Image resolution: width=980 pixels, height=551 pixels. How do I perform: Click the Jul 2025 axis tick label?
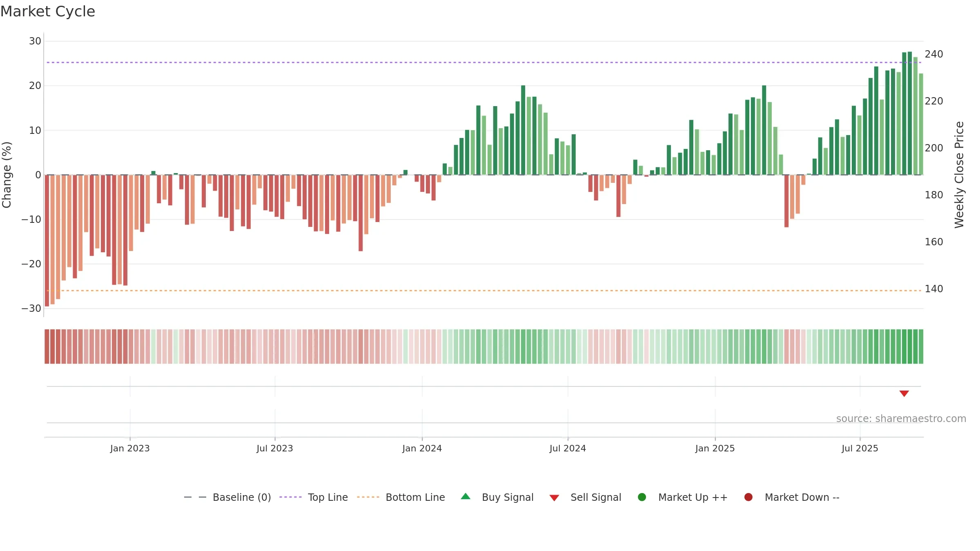(860, 448)
